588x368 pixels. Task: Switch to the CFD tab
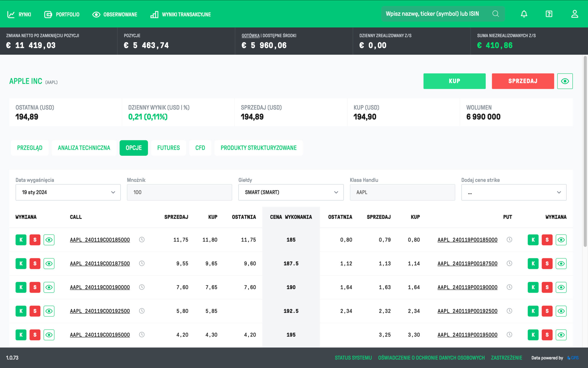pos(200,148)
